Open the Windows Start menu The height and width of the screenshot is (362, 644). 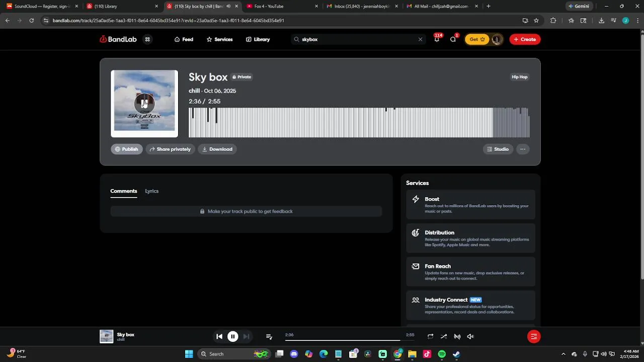pos(189,354)
